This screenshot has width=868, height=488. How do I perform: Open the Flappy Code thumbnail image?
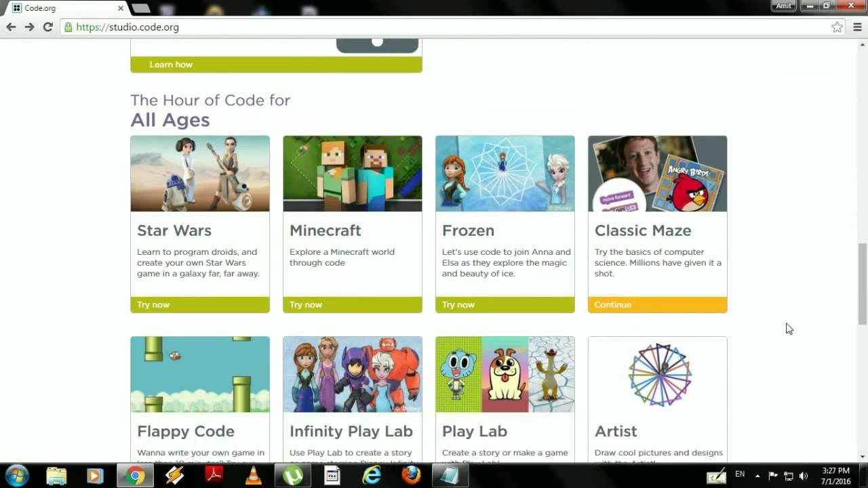200,374
